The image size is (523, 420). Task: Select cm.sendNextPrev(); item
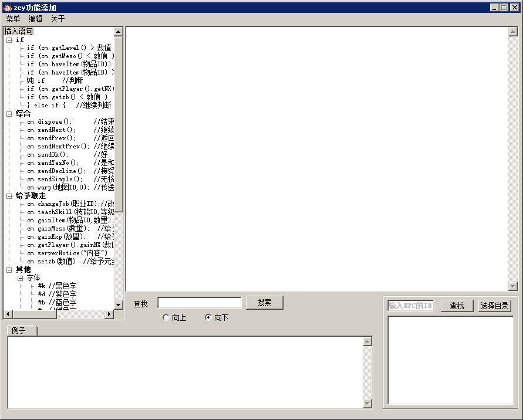tap(70, 146)
